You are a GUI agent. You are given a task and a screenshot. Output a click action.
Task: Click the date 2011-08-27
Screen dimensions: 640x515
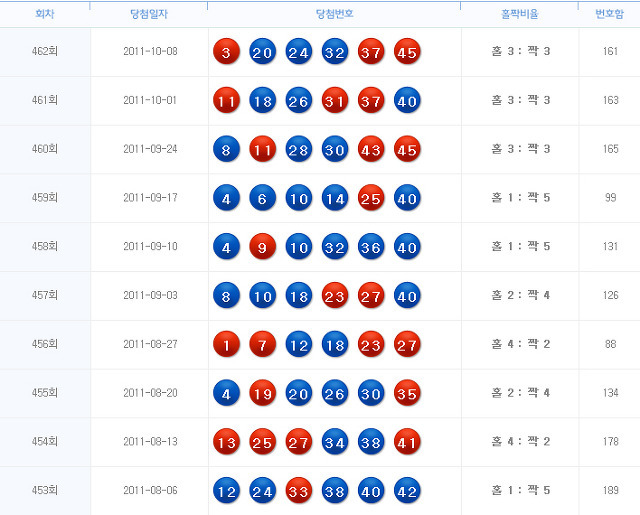click(150, 344)
